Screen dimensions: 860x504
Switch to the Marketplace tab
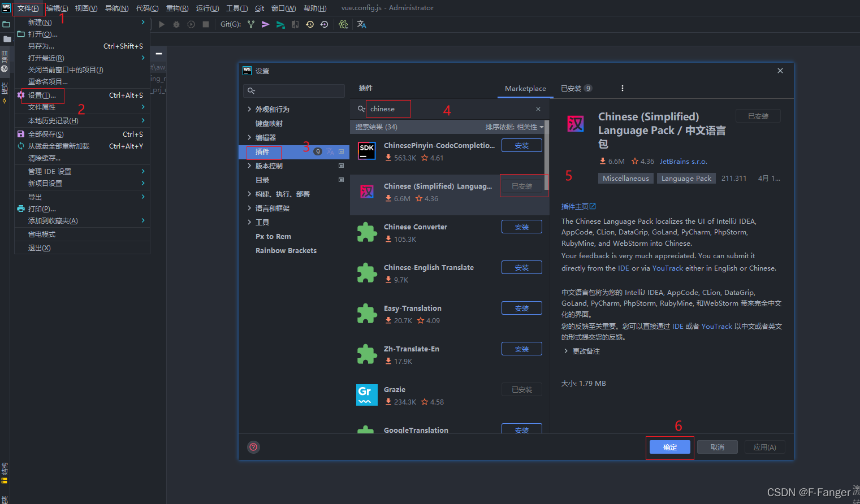coord(525,88)
